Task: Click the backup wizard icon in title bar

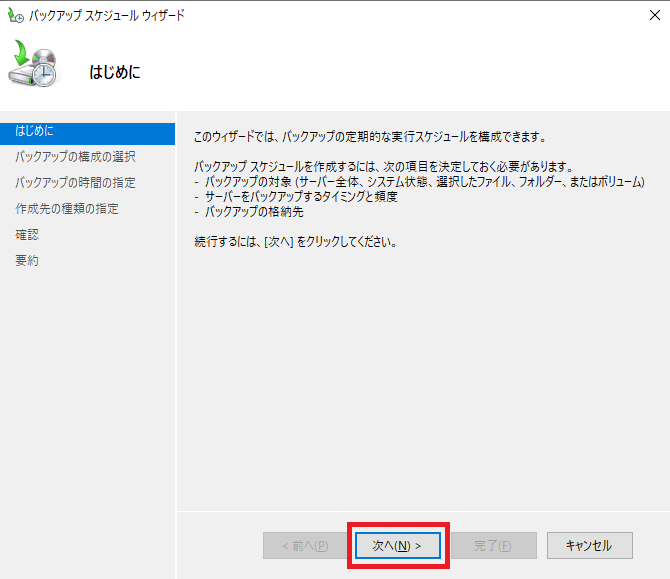Action: click(14, 16)
